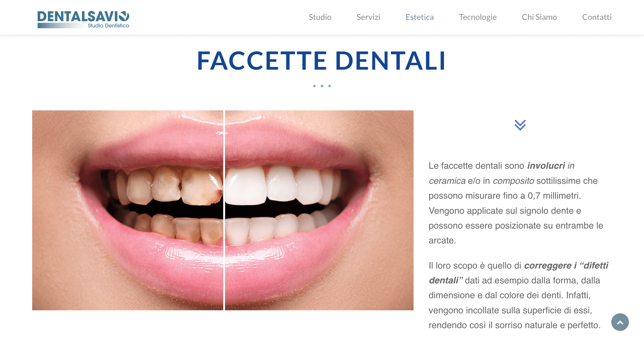
Task: Open the Tecnologie menu
Action: [478, 17]
